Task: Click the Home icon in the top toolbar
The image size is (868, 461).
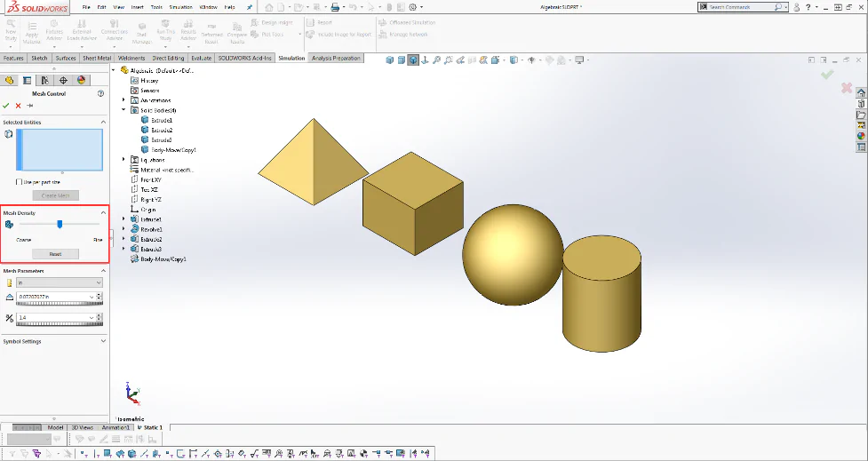Action: pyautogui.click(x=268, y=7)
